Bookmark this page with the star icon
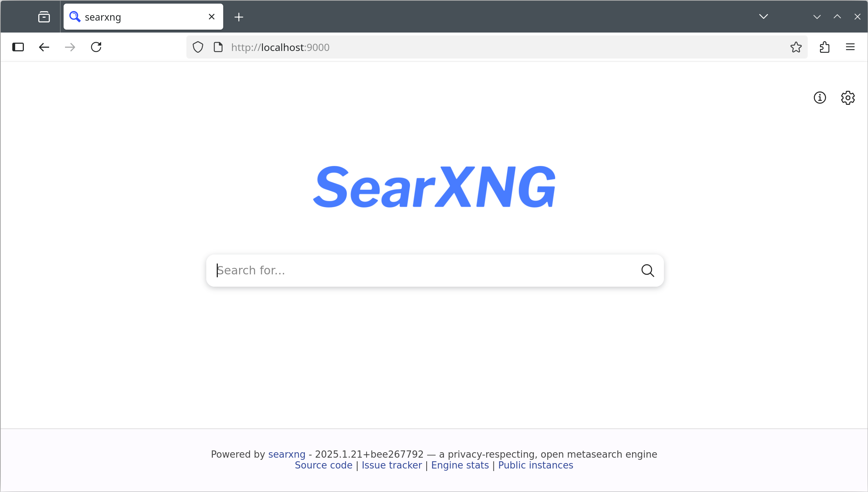Image resolution: width=868 pixels, height=492 pixels. pyautogui.click(x=796, y=47)
